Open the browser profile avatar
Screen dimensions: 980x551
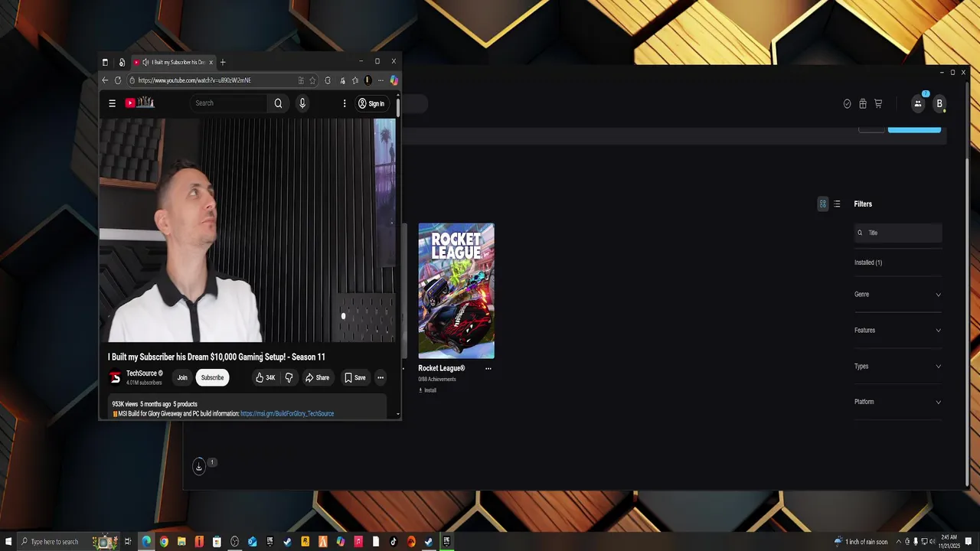pos(367,80)
